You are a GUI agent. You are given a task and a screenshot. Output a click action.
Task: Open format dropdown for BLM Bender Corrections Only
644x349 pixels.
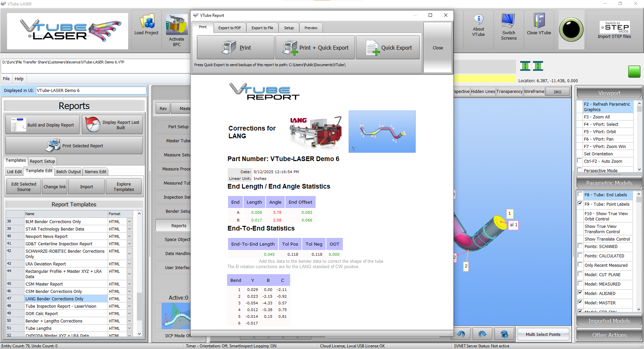[129, 221]
